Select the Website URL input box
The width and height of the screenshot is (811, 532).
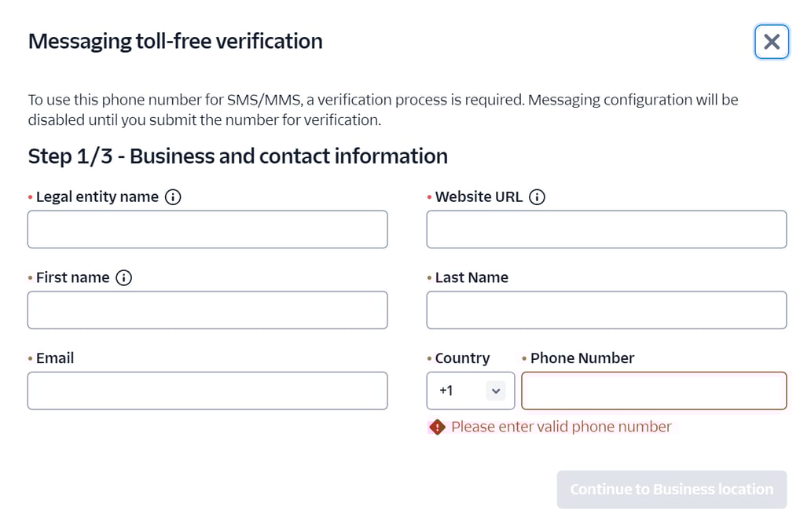606,229
